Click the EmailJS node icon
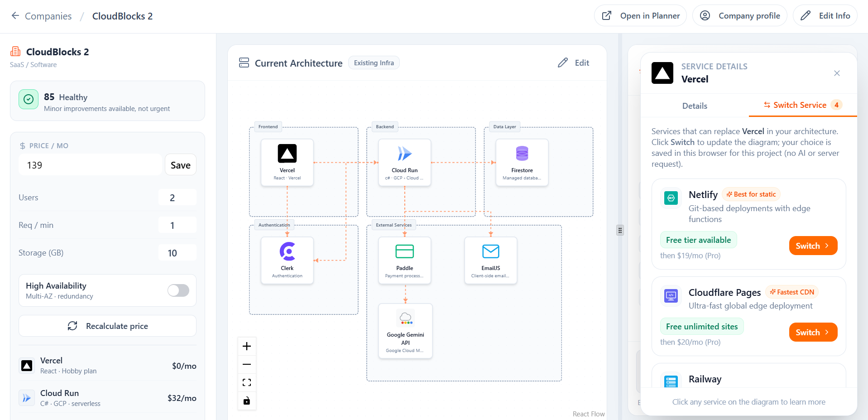The image size is (868, 420). tap(490, 251)
